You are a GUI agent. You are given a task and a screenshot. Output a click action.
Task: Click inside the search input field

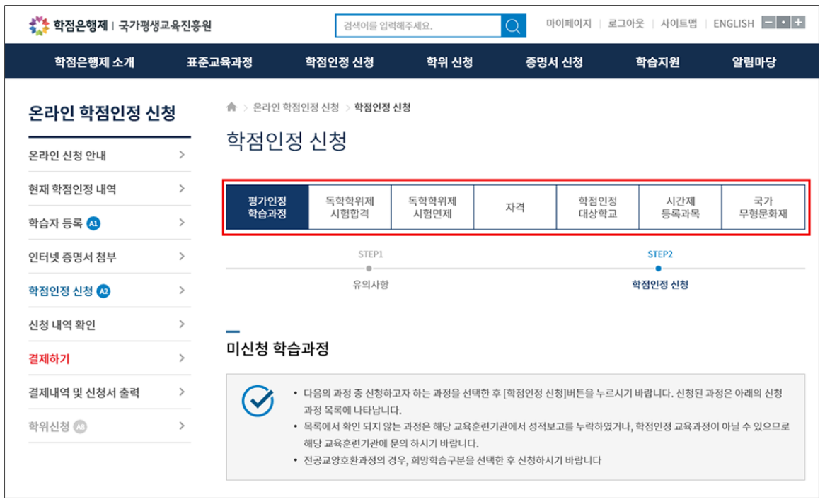pyautogui.click(x=417, y=25)
